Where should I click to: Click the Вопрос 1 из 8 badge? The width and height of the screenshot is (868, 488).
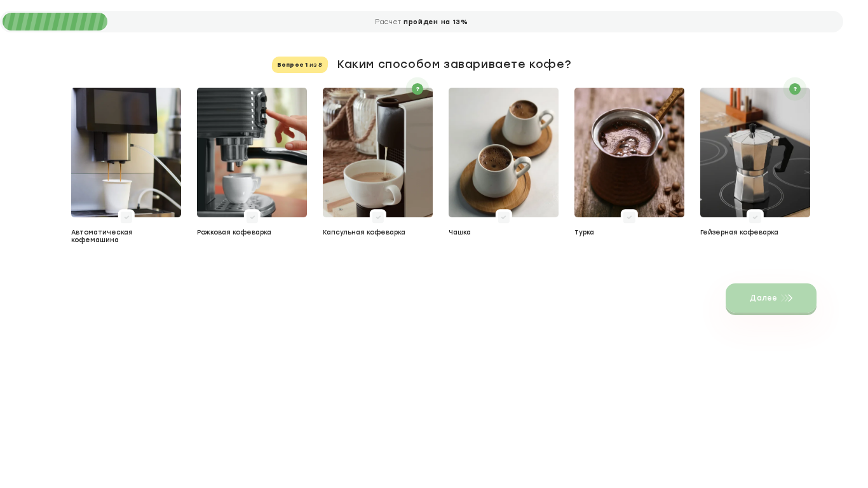[x=300, y=65]
